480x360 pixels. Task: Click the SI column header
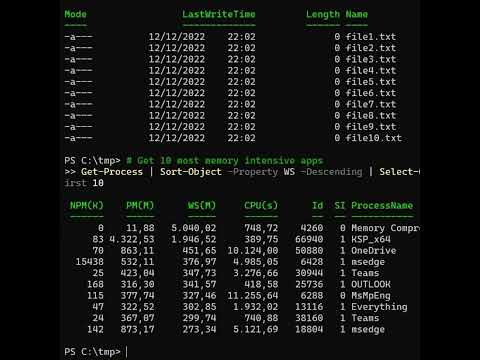340,205
